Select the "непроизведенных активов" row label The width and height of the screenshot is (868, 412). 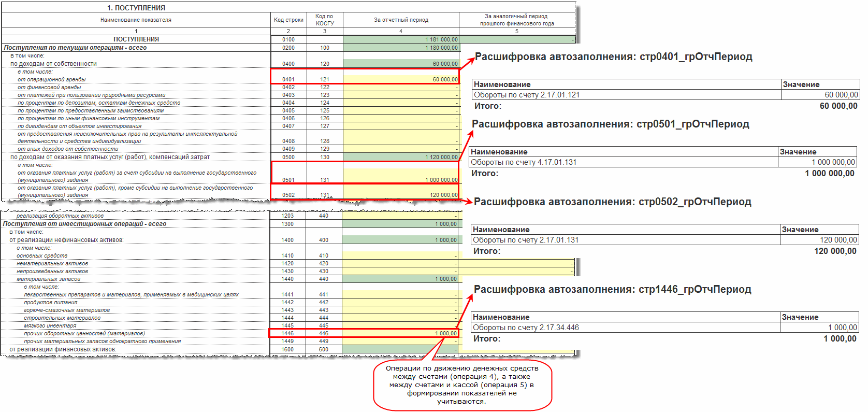click(52, 271)
